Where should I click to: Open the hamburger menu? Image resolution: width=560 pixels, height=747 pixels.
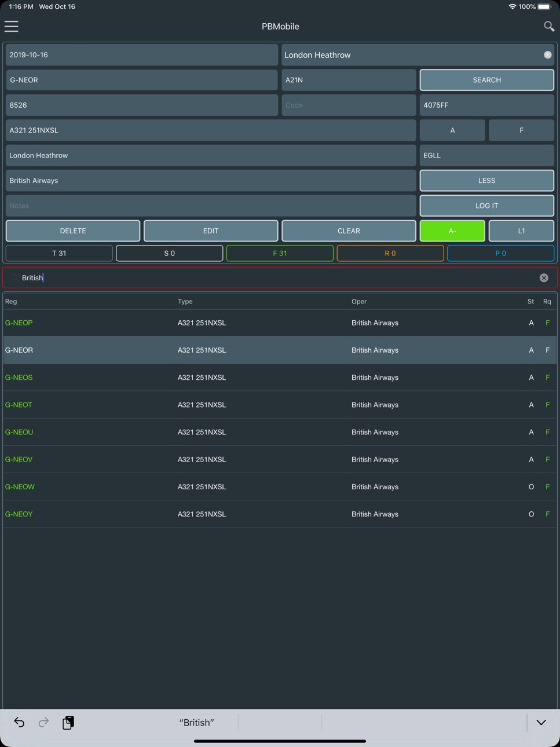(12, 26)
